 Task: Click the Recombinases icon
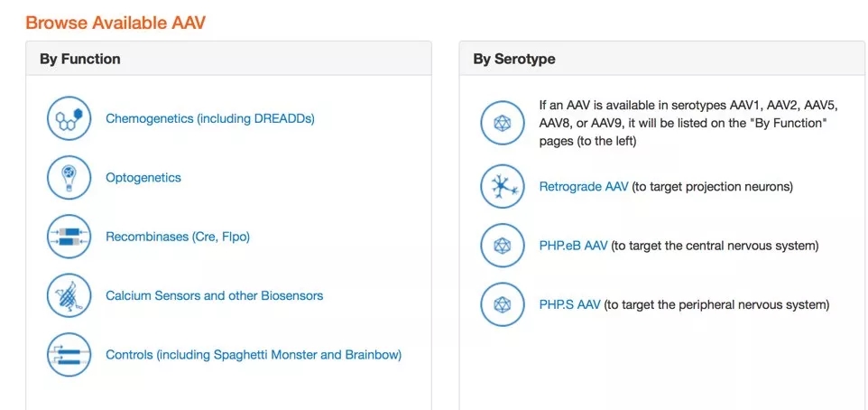click(69, 237)
